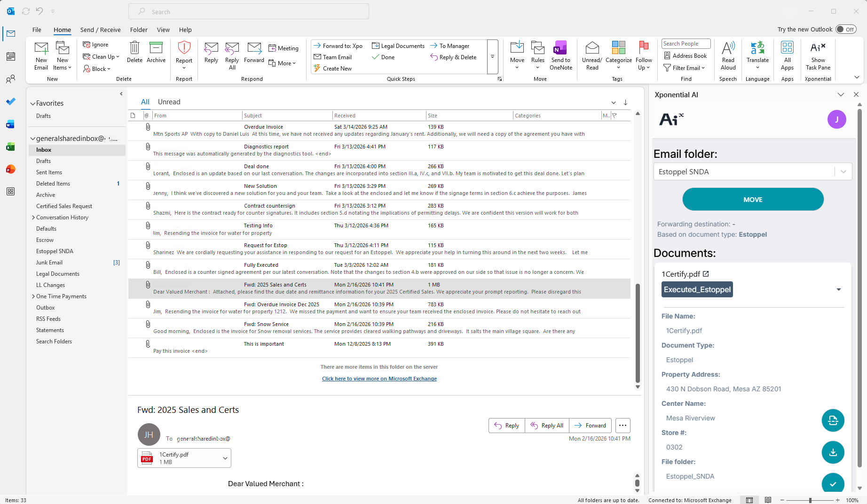This screenshot has height=504, width=867.
Task: Expand the Email folder dropdown showing Estoppel SNDA
Action: (x=843, y=171)
